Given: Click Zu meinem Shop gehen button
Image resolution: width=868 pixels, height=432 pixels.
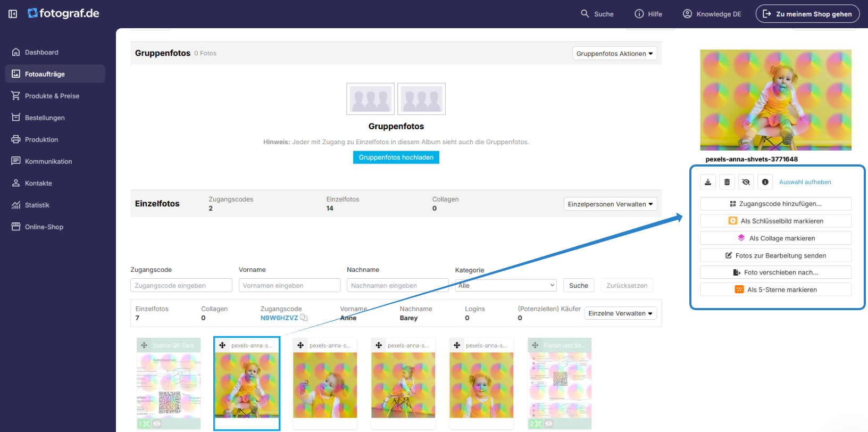Looking at the screenshot, I should tap(807, 14).
